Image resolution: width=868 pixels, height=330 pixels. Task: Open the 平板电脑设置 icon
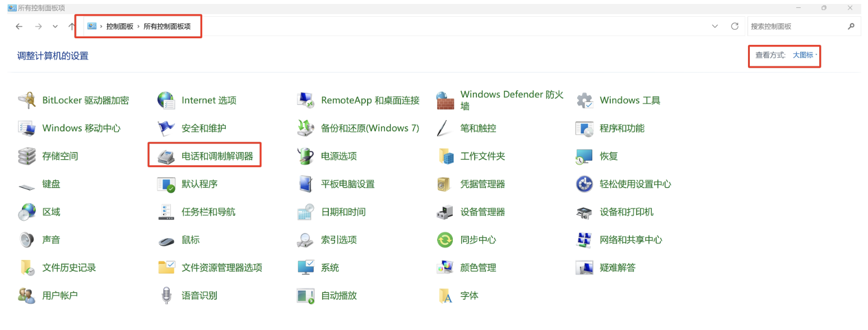pyautogui.click(x=305, y=184)
